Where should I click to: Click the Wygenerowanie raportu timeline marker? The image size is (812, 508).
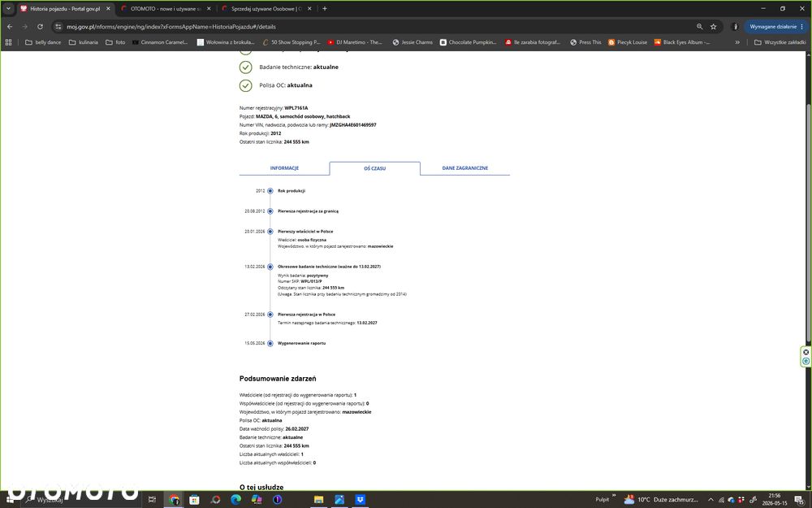[x=270, y=343]
